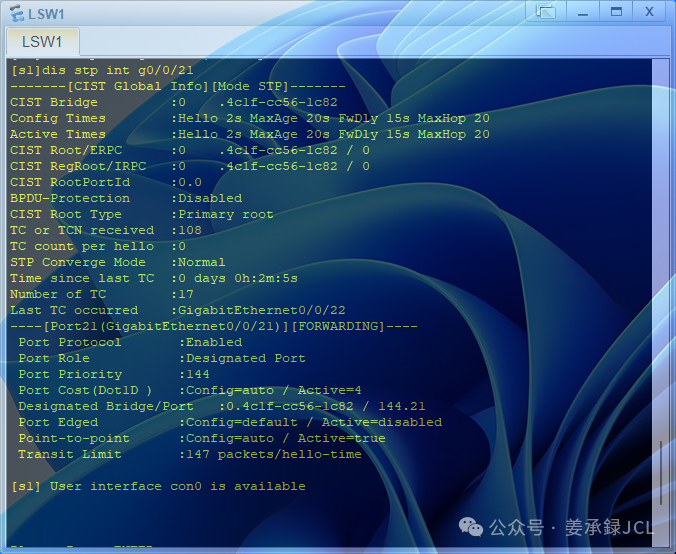Close the LSW1 window
The height and width of the screenshot is (554, 676).
click(649, 12)
